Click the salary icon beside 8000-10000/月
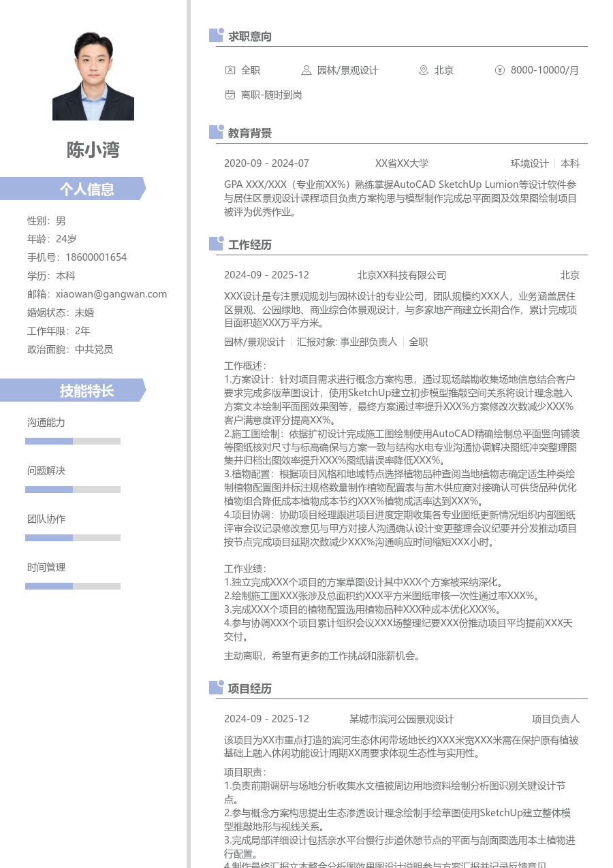Image resolution: width=613 pixels, height=868 pixels. 501,70
